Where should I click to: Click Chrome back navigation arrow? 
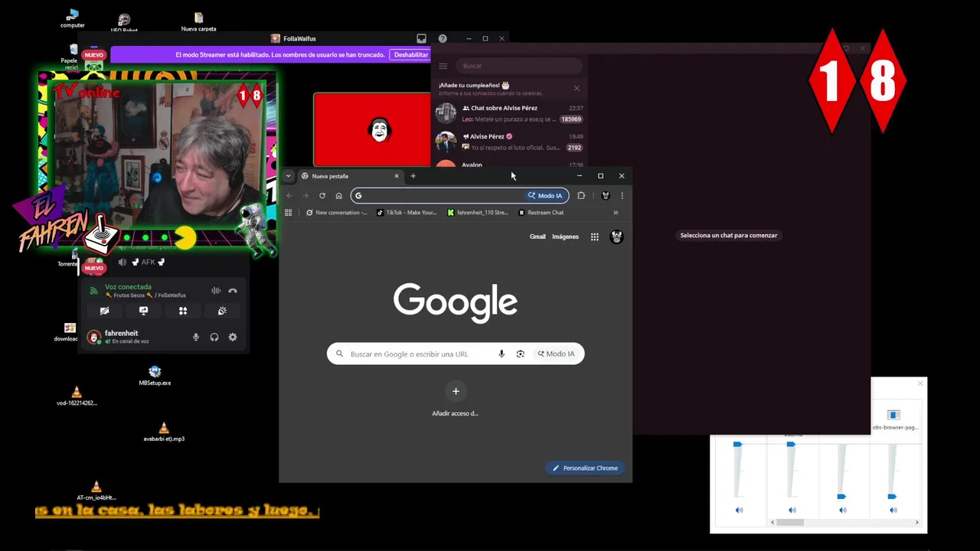click(289, 195)
